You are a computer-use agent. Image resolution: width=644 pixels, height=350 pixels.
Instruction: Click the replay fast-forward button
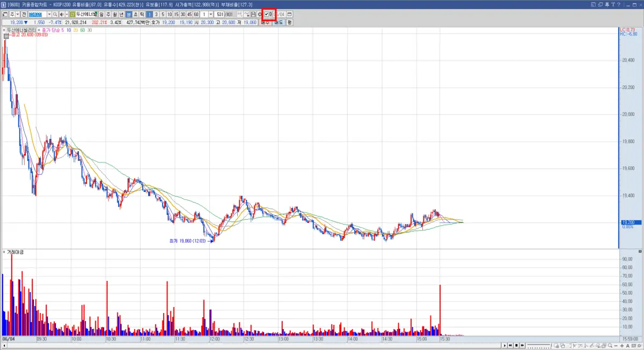(x=522, y=346)
